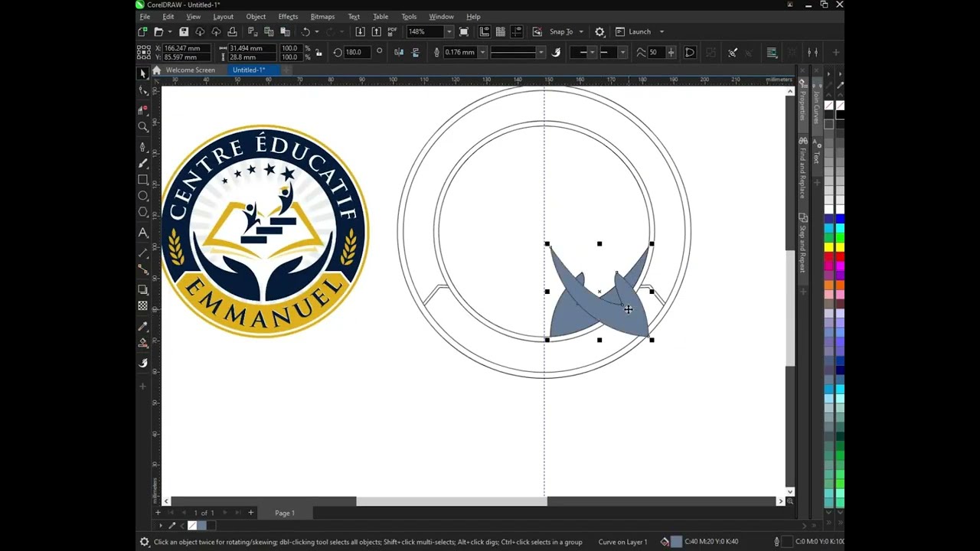Open the File menu
The image size is (980, 551).
[145, 17]
